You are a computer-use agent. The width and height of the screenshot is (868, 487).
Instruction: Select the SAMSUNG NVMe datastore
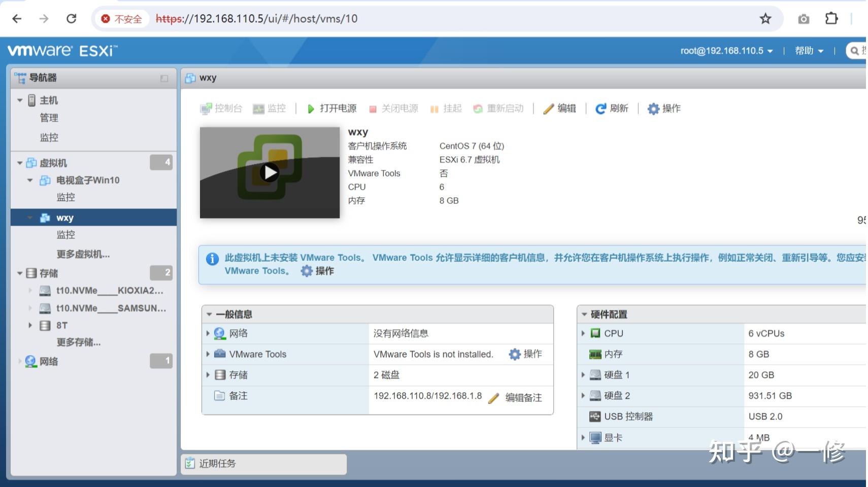111,308
